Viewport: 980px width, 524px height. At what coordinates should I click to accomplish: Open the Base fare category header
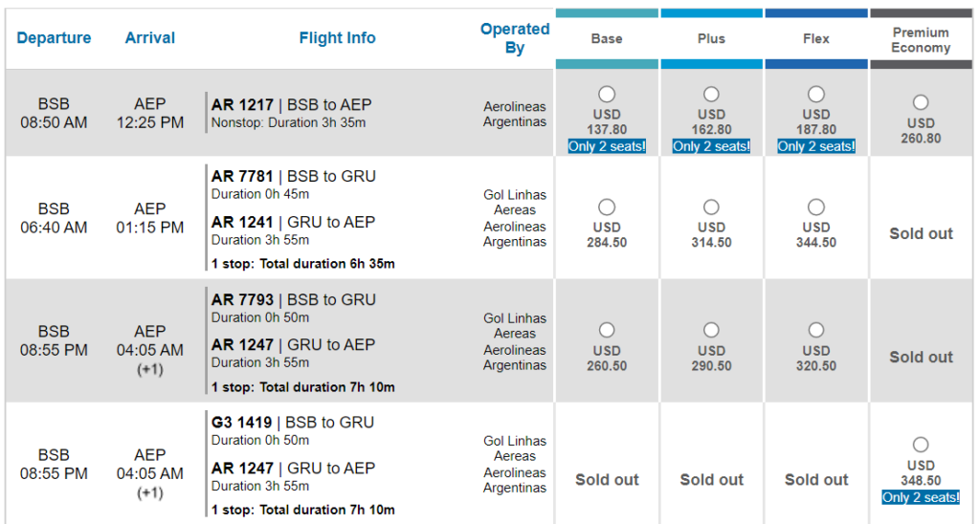pos(607,38)
